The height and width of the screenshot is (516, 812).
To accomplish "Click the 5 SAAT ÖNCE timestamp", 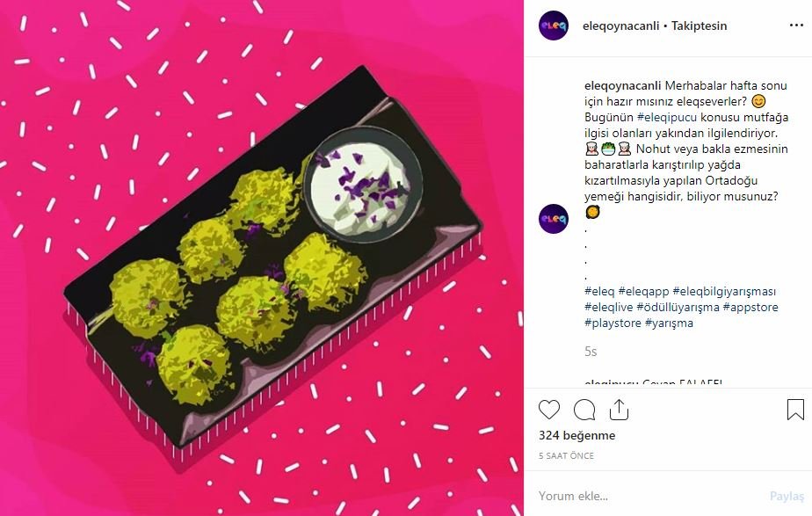I will point(566,456).
